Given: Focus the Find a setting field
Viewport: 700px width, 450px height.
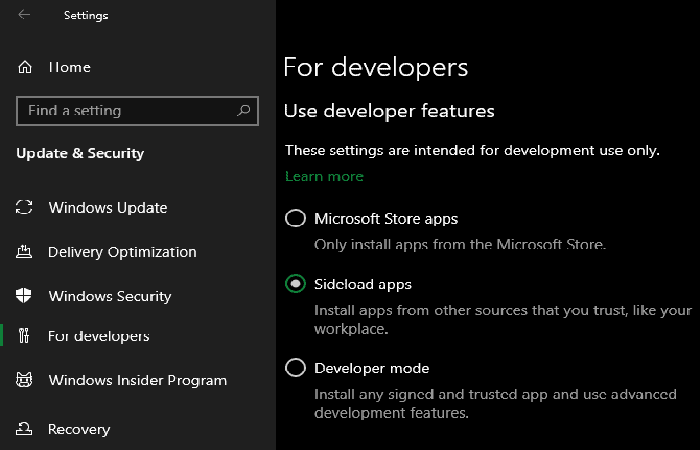Looking at the screenshot, I should click(x=137, y=111).
